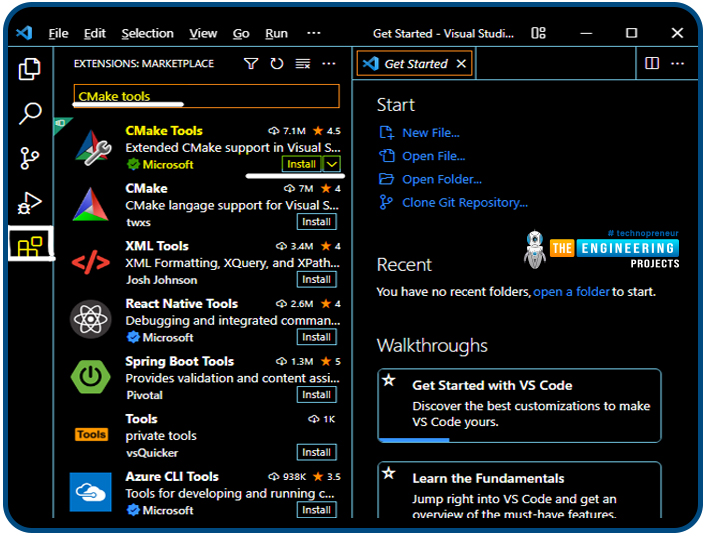Open the Customize Layout icon

[538, 33]
